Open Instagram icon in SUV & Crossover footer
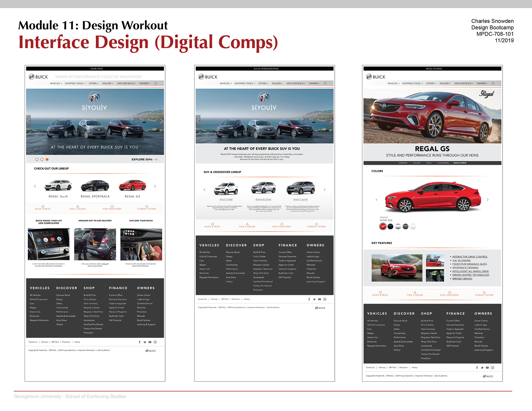The image size is (532, 411). [325, 299]
